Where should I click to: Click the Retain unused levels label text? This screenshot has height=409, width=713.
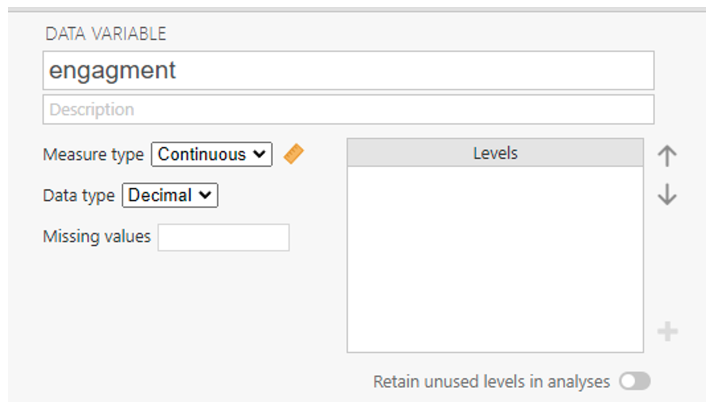point(490,381)
